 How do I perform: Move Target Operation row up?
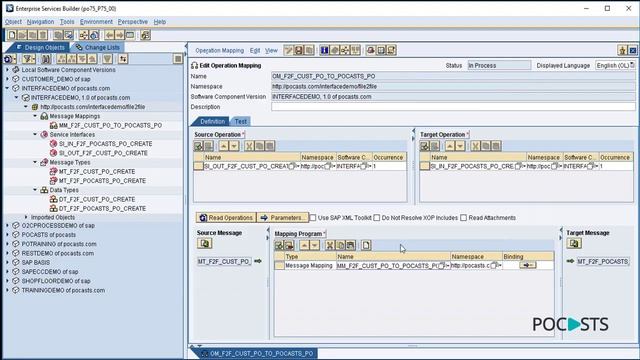(x=450, y=146)
